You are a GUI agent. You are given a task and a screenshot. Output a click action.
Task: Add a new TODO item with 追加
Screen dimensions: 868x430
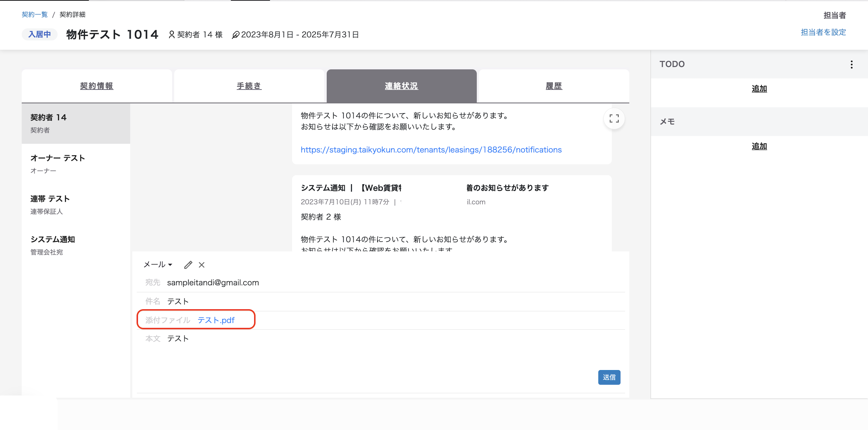[x=759, y=89]
